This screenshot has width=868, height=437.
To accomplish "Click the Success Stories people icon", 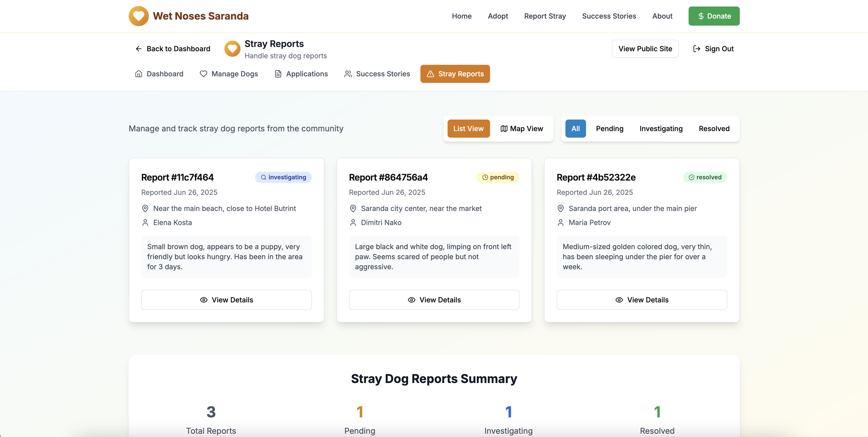I will pyautogui.click(x=348, y=74).
